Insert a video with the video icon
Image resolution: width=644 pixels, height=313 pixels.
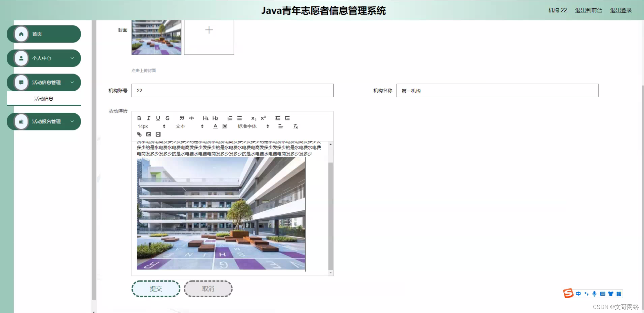158,134
